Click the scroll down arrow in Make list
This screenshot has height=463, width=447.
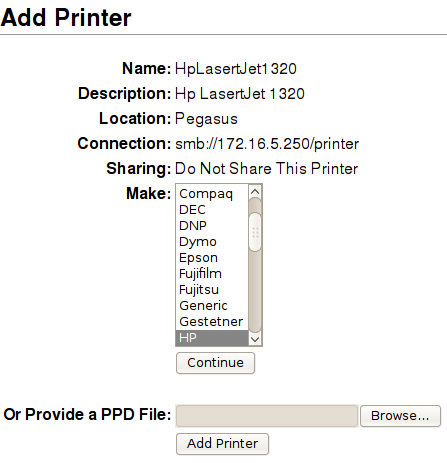(x=255, y=339)
